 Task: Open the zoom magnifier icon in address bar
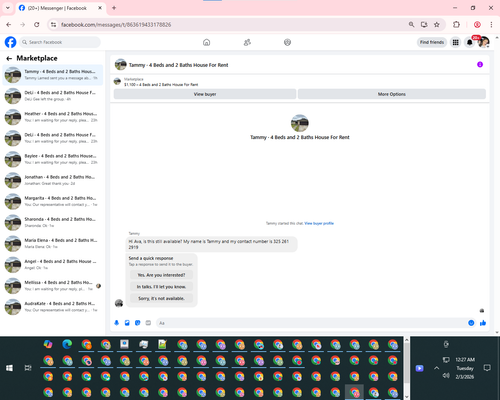tap(411, 25)
